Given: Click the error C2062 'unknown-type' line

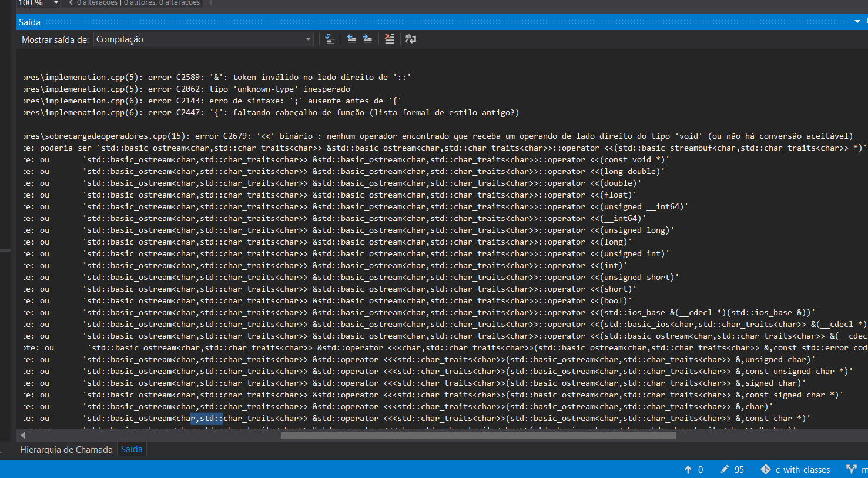Looking at the screenshot, I should point(187,89).
